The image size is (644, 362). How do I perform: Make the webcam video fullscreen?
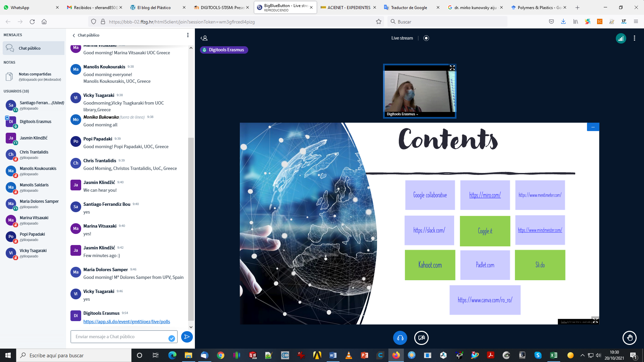coord(452,68)
